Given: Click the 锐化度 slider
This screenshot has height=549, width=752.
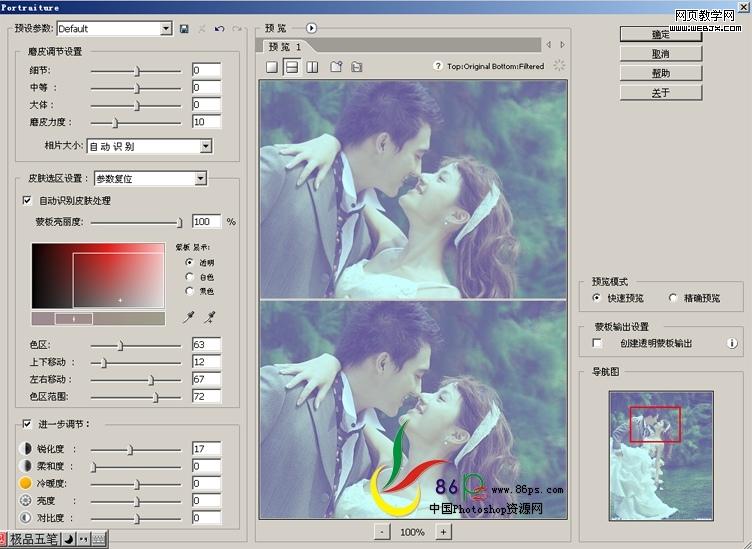Looking at the screenshot, I should (x=136, y=450).
